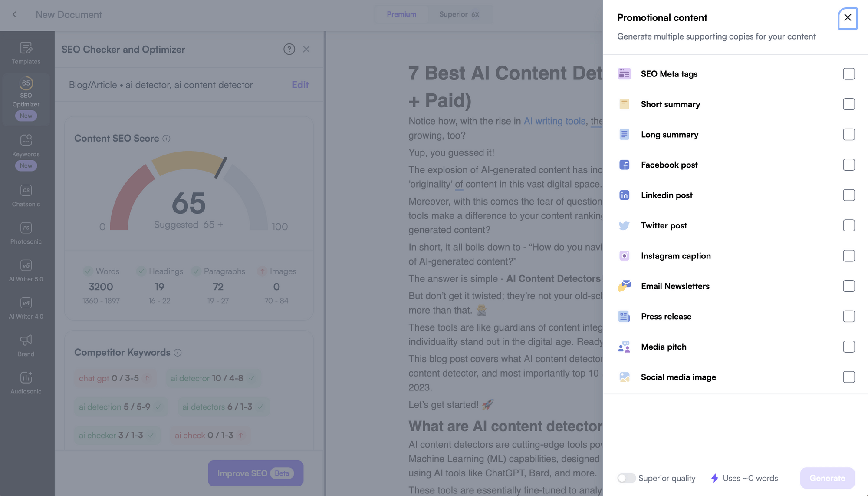Screen dimensions: 868x496
Task: Select the ai check keyword chip
Action: [210, 436]
